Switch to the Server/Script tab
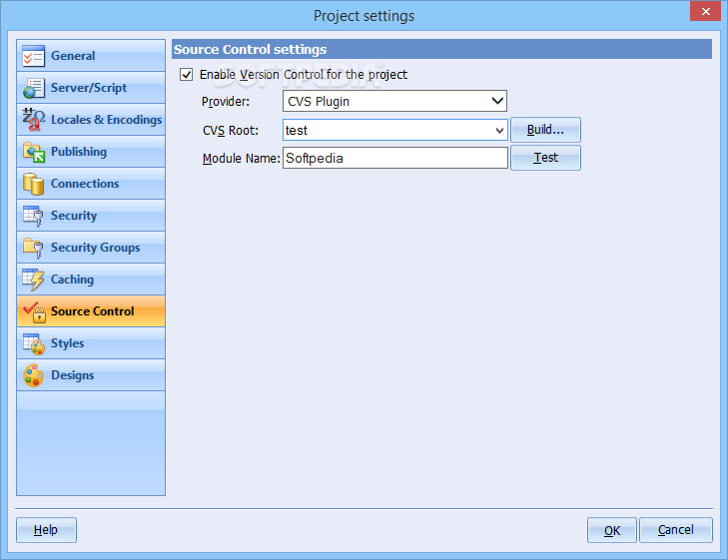Screen dimensions: 728x560 (91, 88)
